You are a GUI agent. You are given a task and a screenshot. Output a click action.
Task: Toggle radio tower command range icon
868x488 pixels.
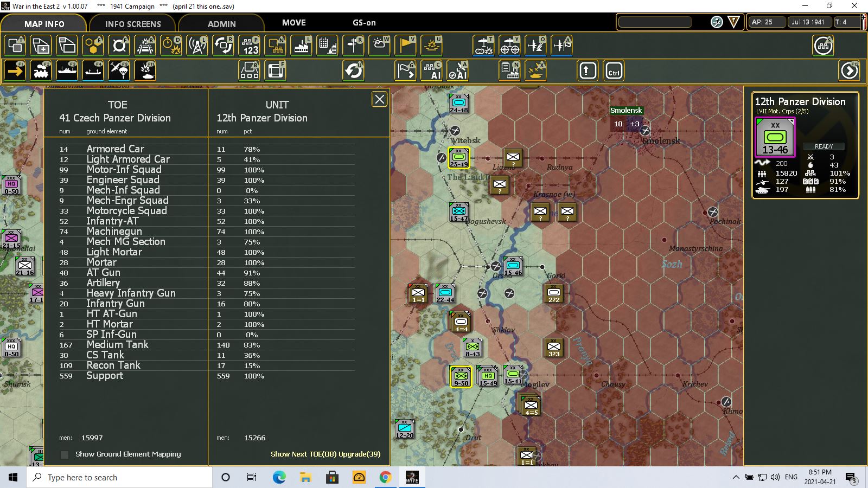click(x=197, y=46)
